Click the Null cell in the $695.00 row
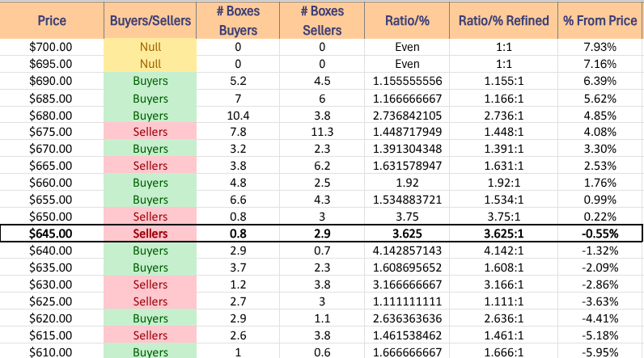The height and width of the screenshot is (358, 644). [x=150, y=64]
